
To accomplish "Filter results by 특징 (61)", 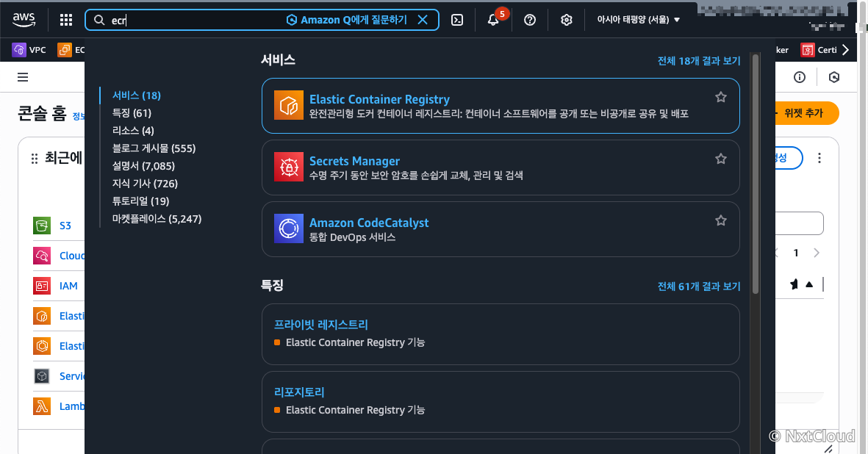I will (x=132, y=113).
